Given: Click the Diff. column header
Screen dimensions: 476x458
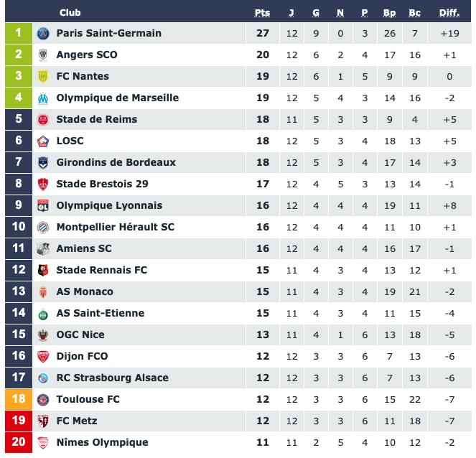Looking at the screenshot, I should pos(449,13).
